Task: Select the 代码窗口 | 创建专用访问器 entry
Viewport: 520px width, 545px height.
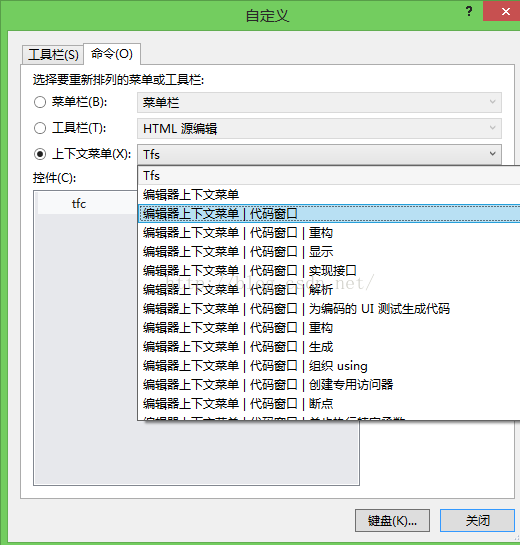Action: coord(329,385)
